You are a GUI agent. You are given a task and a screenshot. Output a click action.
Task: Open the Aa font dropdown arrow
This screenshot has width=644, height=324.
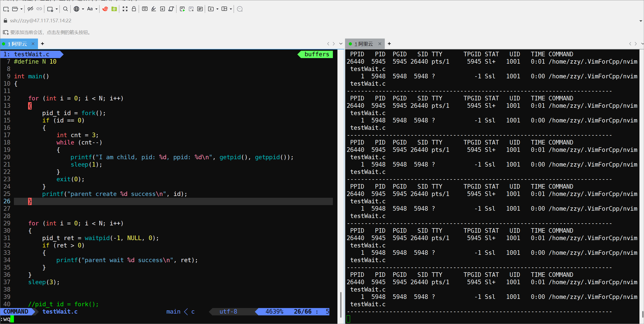click(x=96, y=9)
